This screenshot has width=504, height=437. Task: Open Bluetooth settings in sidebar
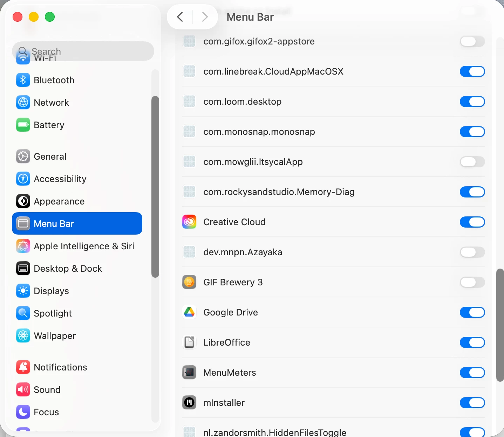click(x=77, y=80)
